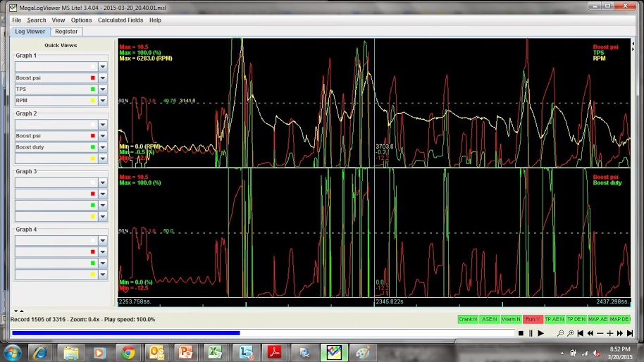644x362 pixels.
Task: Switch to the Register tab
Action: (x=66, y=32)
